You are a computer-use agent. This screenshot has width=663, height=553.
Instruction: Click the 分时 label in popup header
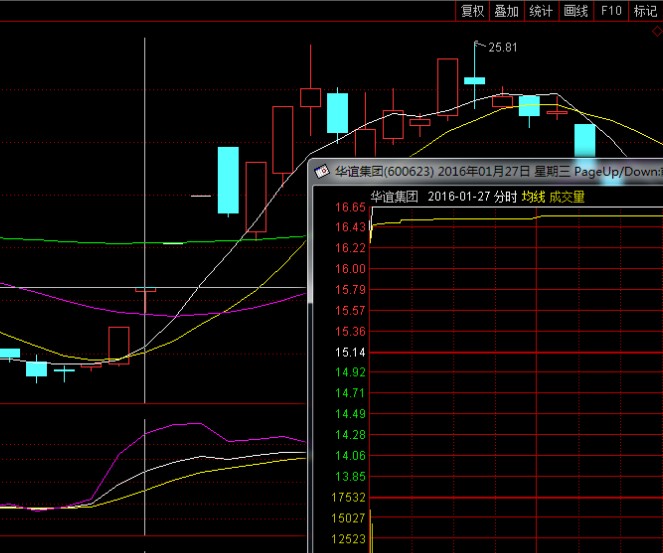pos(505,197)
